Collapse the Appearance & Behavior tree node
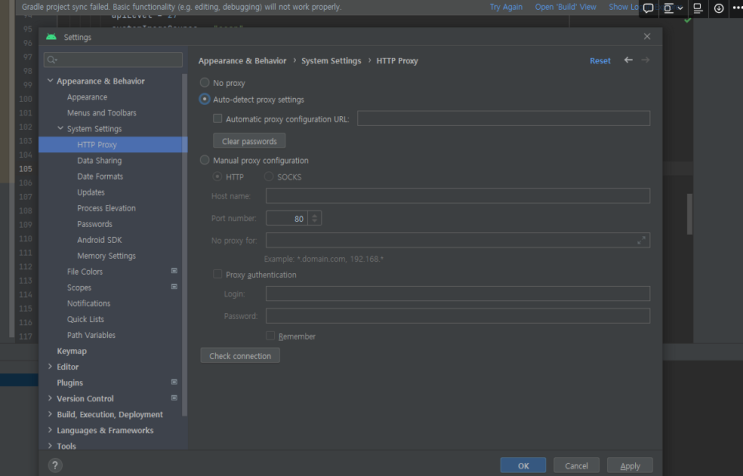The image size is (743, 476). click(49, 81)
